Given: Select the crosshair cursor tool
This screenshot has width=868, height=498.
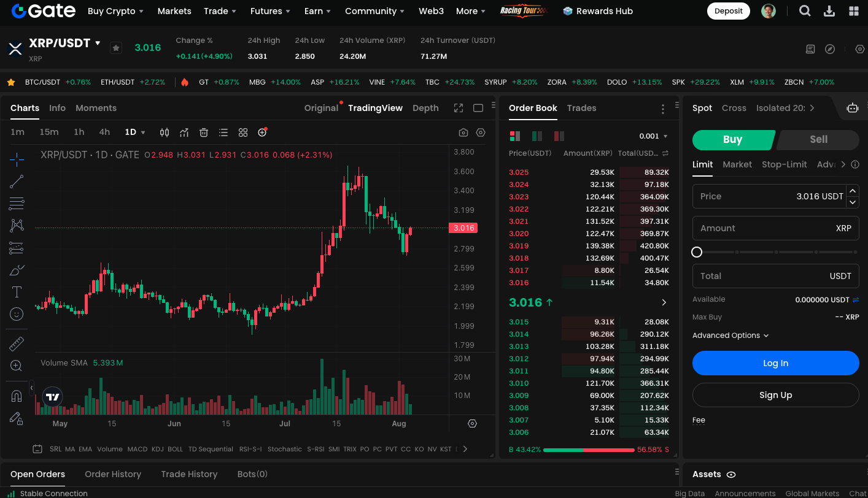Looking at the screenshot, I should tap(17, 159).
